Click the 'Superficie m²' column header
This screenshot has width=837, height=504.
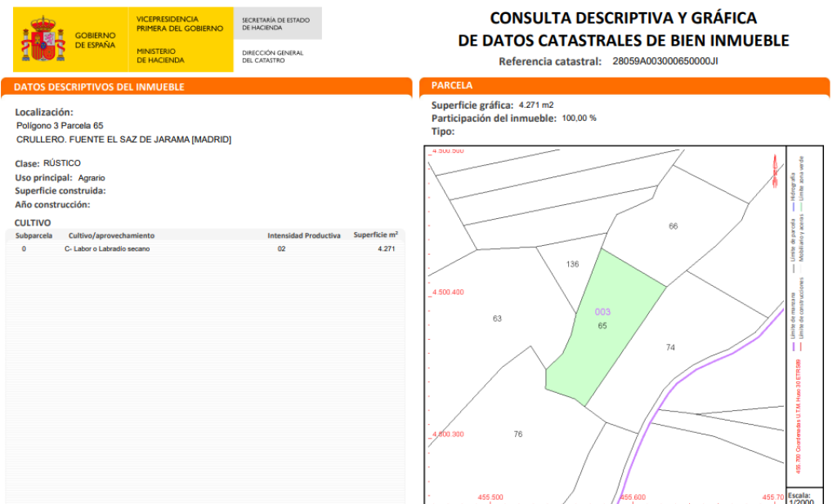tap(376, 235)
